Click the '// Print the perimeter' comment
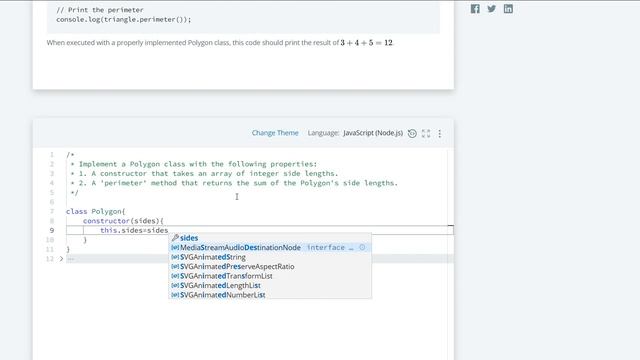640x360 pixels. click(100, 10)
